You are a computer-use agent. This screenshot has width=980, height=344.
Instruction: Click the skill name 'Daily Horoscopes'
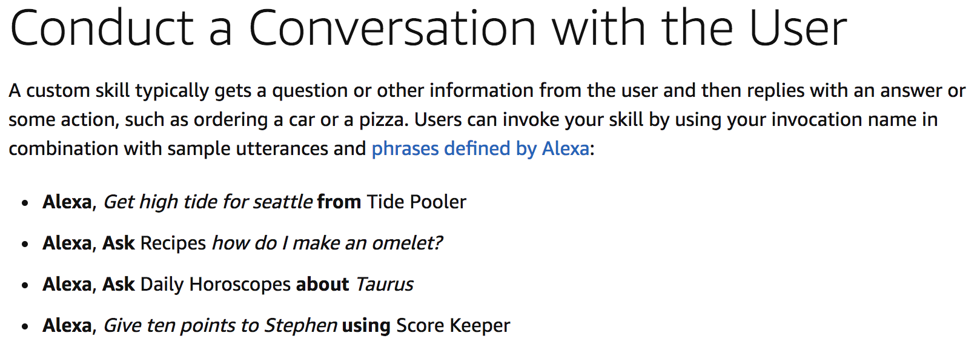tap(216, 285)
